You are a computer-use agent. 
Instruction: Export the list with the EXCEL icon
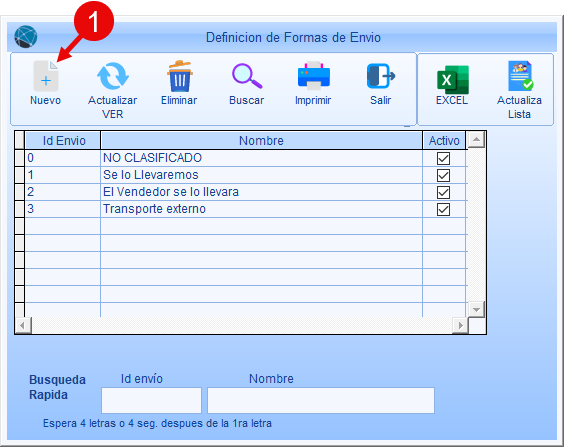coord(452,79)
